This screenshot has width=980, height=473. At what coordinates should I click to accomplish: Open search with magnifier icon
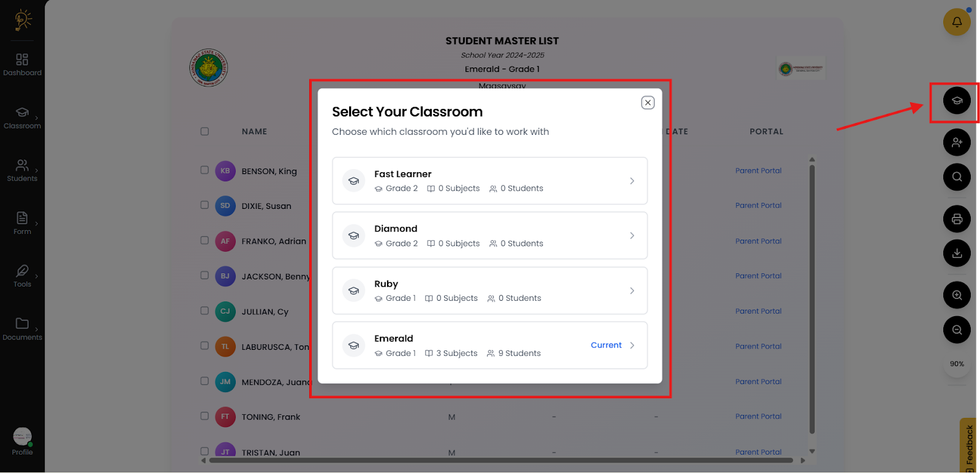[956, 177]
